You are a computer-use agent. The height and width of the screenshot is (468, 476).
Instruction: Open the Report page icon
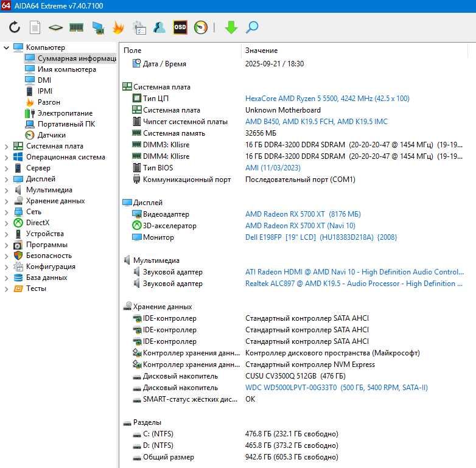point(35,27)
